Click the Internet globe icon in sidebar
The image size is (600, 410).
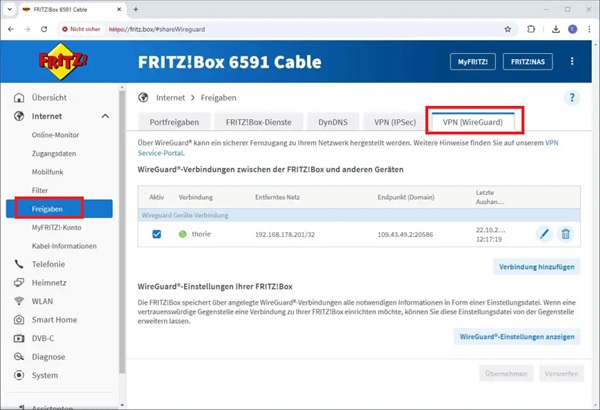(x=19, y=116)
